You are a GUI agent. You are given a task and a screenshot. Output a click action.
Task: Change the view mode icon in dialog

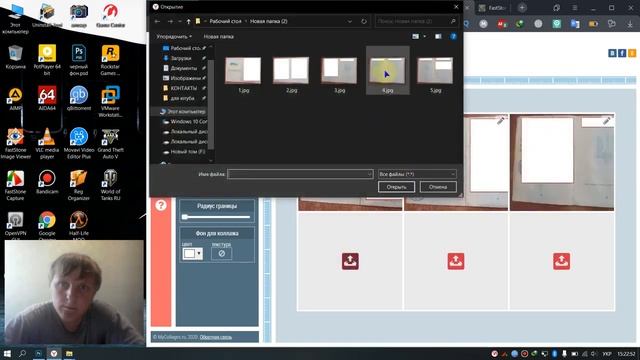[416, 37]
